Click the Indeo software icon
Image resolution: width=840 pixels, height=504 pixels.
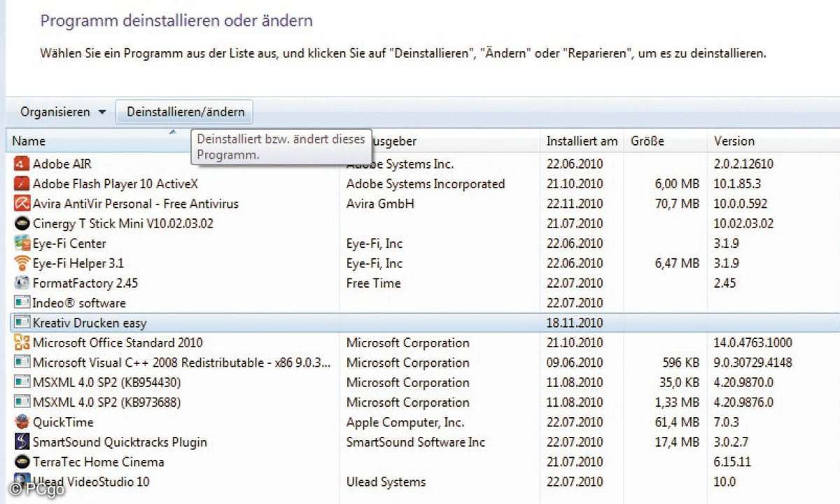(x=21, y=303)
